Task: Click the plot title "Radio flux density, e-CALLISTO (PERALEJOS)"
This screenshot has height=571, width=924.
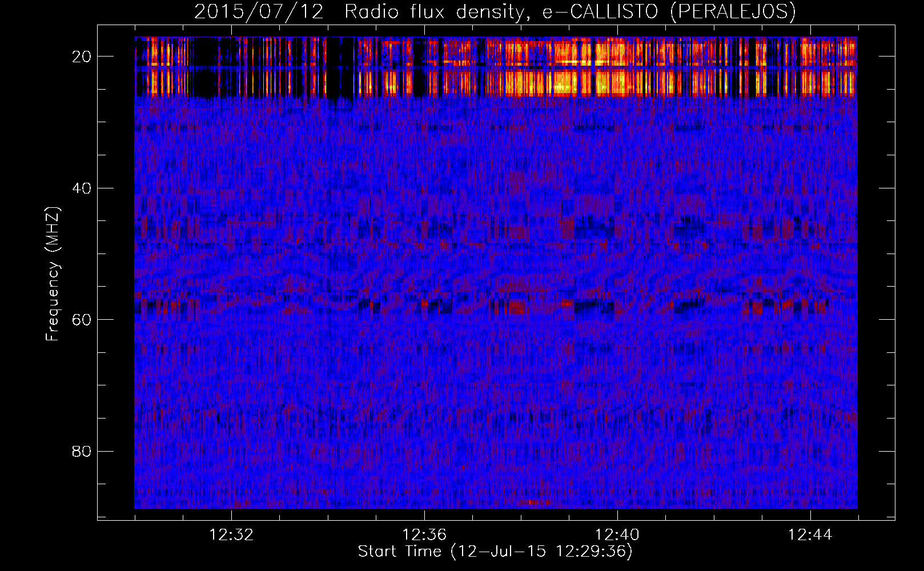Action: tap(570, 12)
